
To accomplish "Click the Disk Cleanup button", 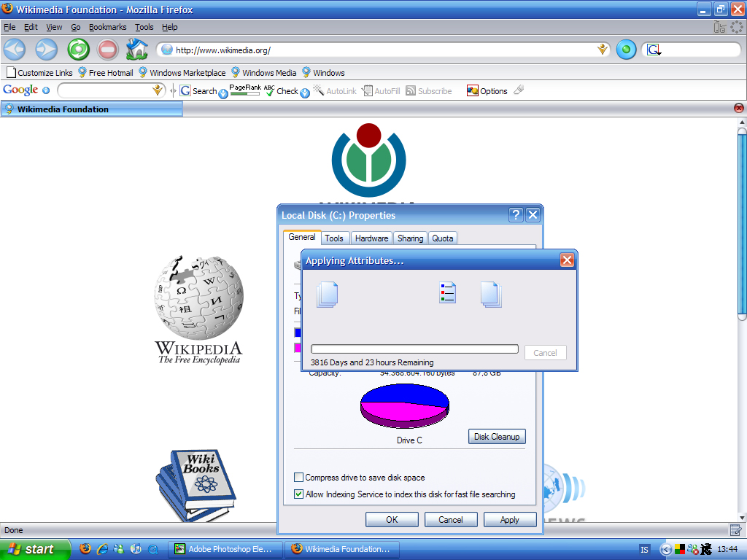I will 497,437.
